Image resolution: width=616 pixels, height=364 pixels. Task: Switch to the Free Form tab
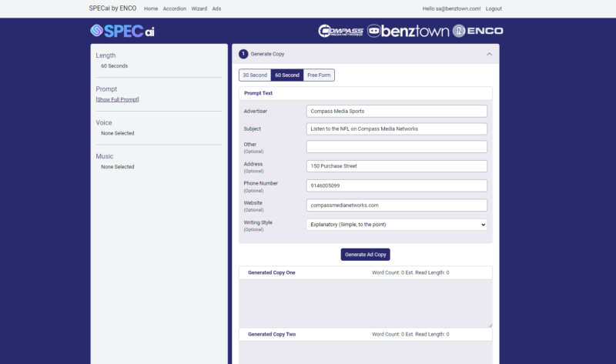tap(319, 75)
